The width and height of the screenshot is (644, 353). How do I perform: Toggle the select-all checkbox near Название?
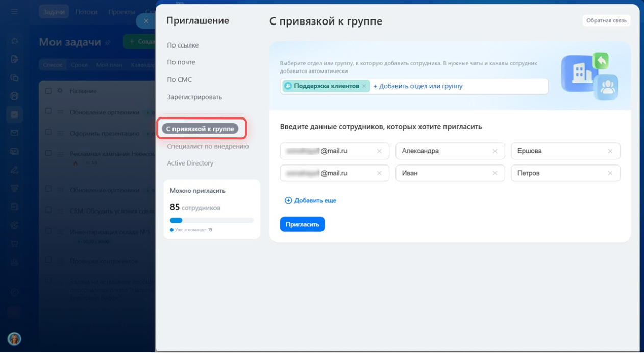coord(48,91)
